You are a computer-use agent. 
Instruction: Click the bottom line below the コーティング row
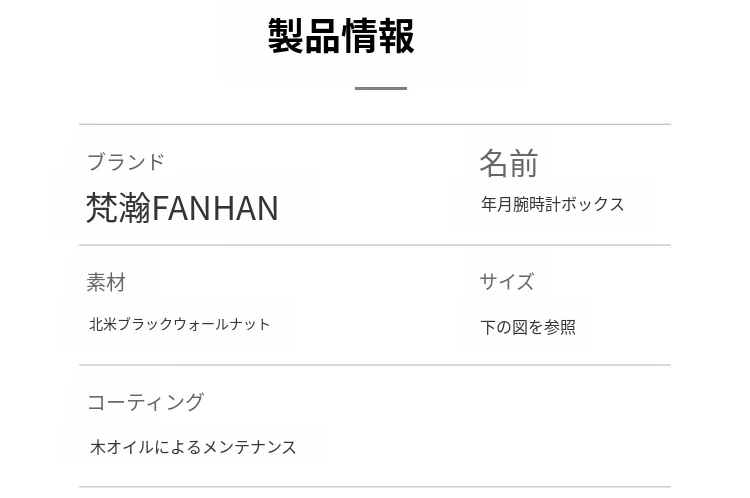[x=375, y=487]
